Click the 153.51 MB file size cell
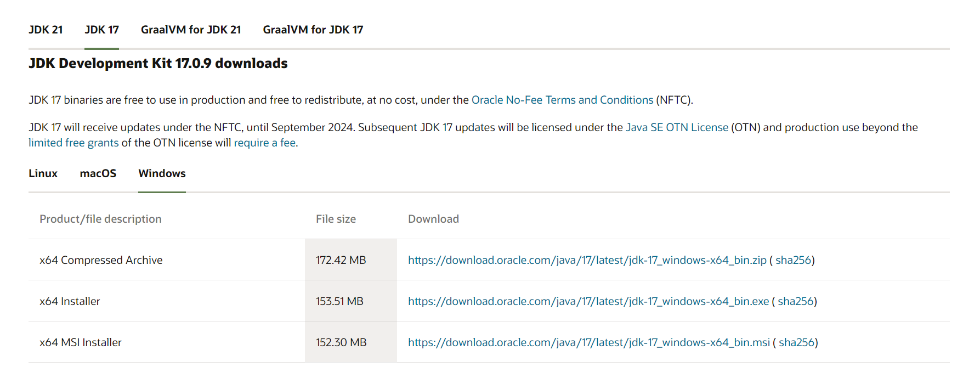 pos(339,301)
